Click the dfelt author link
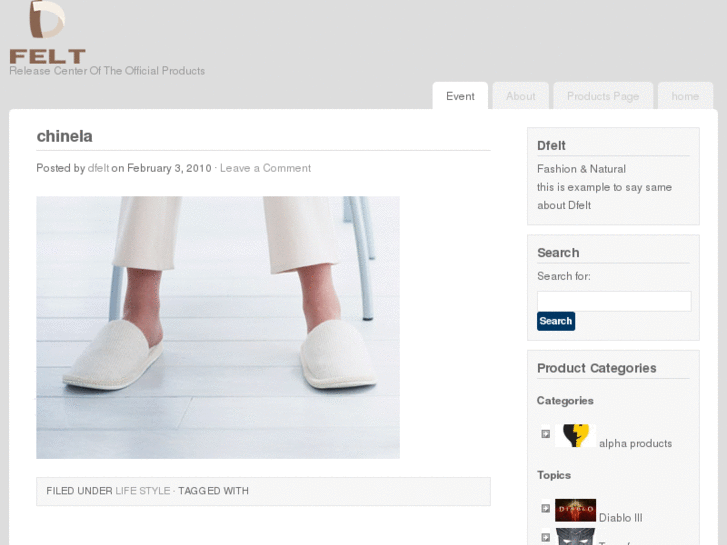 point(98,168)
